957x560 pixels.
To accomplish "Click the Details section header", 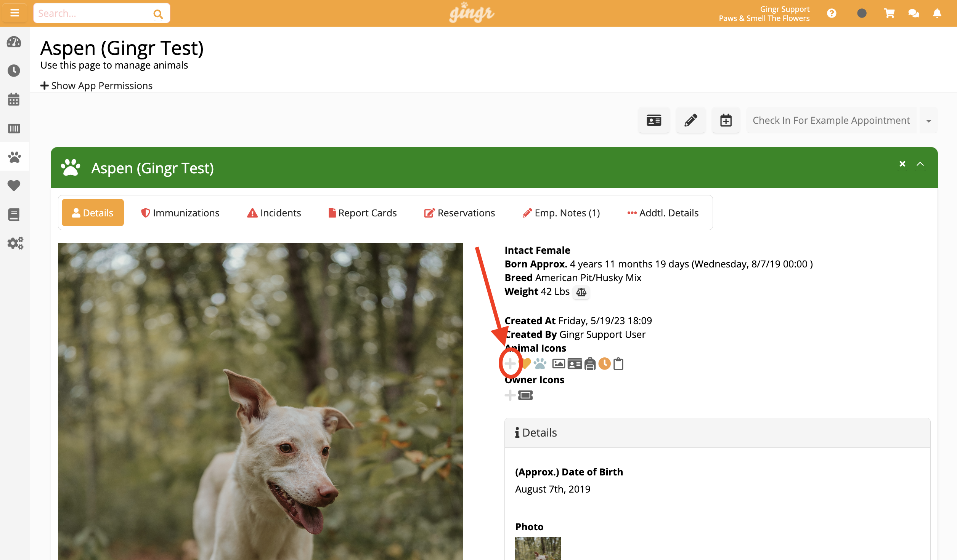I will pos(717,433).
